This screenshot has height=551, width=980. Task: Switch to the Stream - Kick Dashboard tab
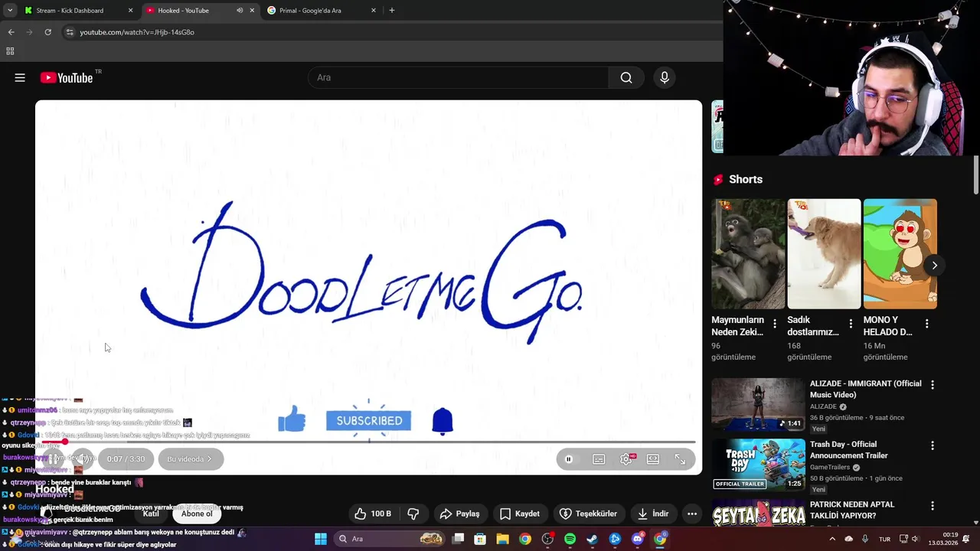[x=79, y=11]
